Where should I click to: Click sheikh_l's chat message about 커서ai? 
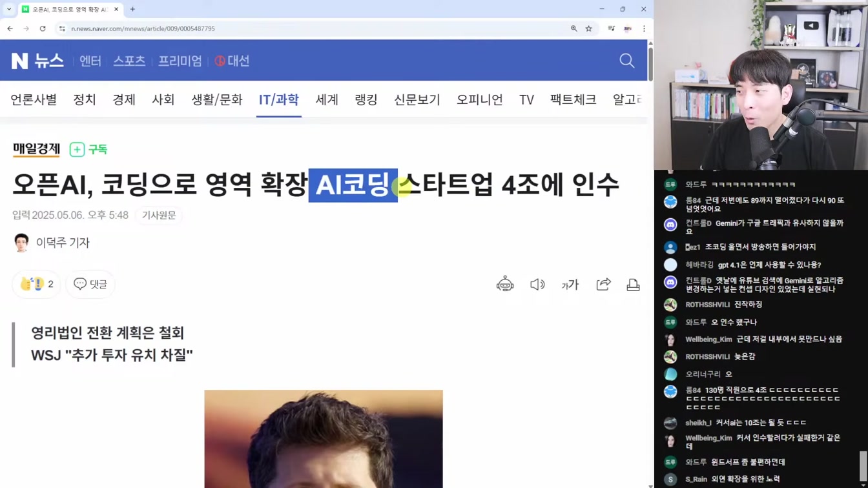pos(761,423)
